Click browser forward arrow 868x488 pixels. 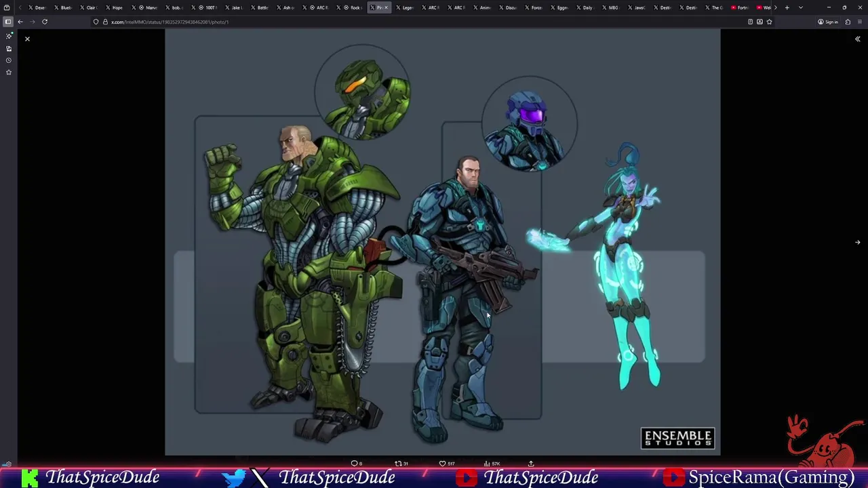32,22
